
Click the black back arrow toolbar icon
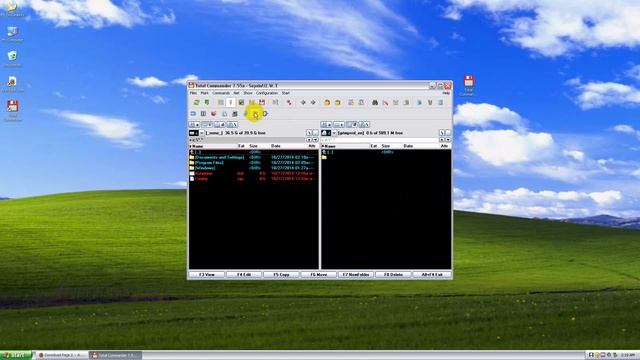click(x=303, y=102)
